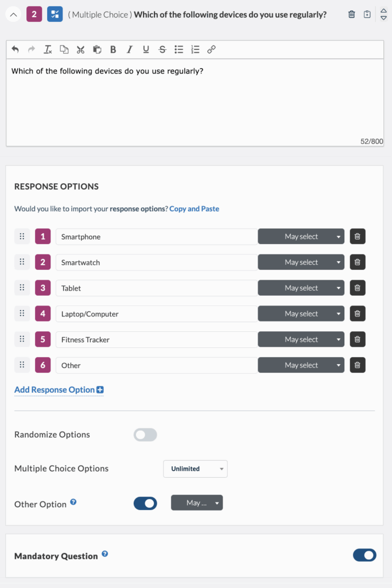Open the Other Option May dropdown

197,503
